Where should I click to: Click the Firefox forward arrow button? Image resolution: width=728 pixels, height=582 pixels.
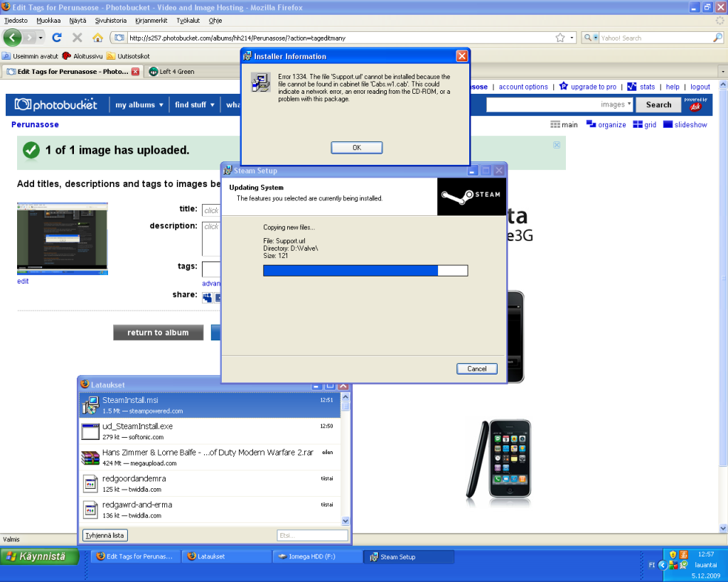28,38
